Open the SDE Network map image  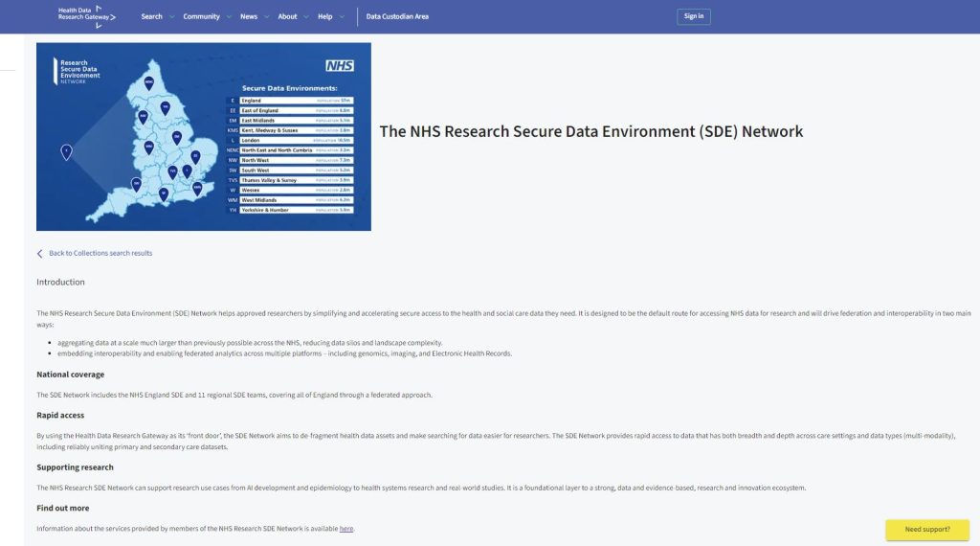[204, 136]
